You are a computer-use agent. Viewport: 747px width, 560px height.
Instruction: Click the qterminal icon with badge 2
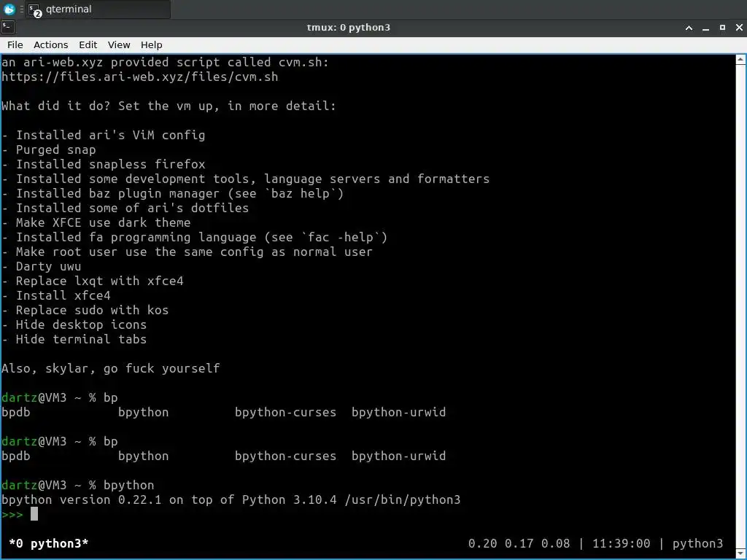pyautogui.click(x=35, y=10)
